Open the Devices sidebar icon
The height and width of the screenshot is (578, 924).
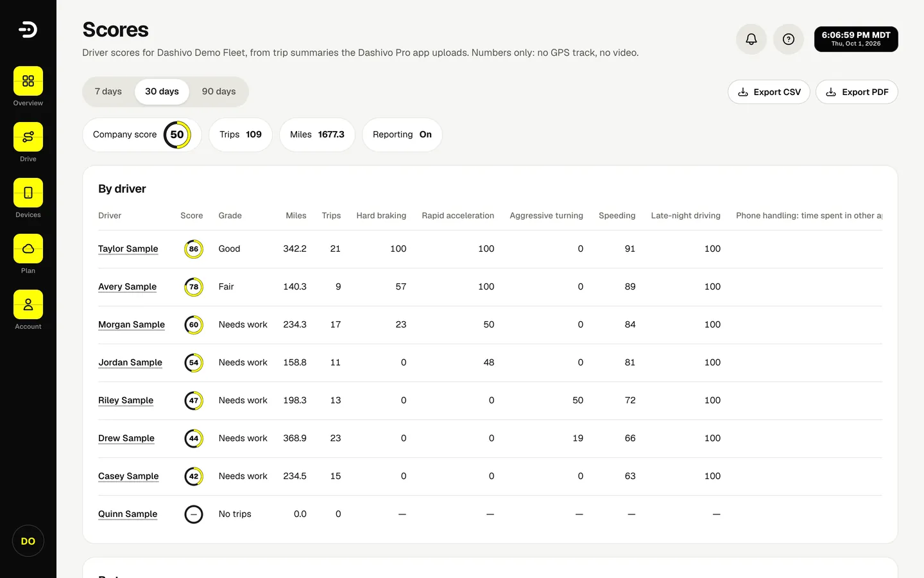(x=28, y=193)
